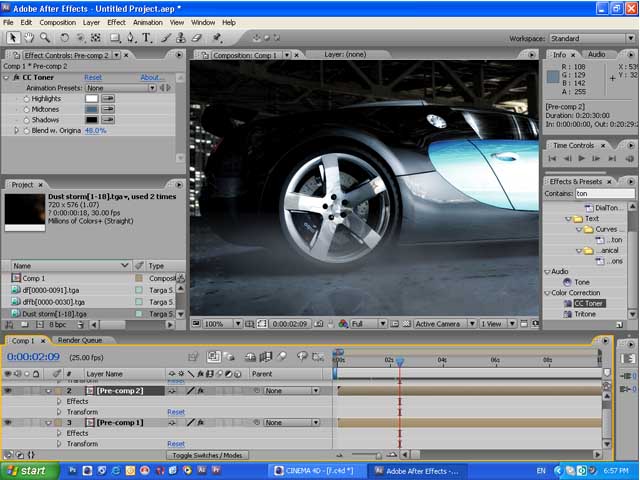Click Blend value 48.0%

tap(96, 131)
